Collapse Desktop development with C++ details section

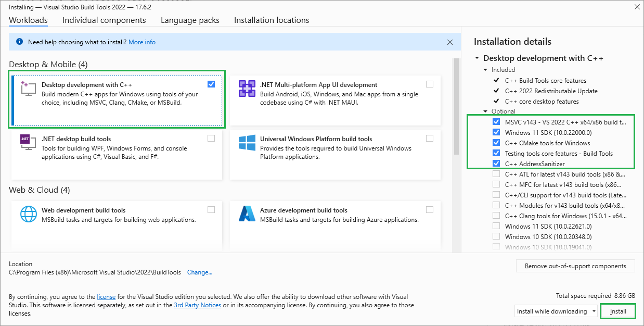pos(477,58)
